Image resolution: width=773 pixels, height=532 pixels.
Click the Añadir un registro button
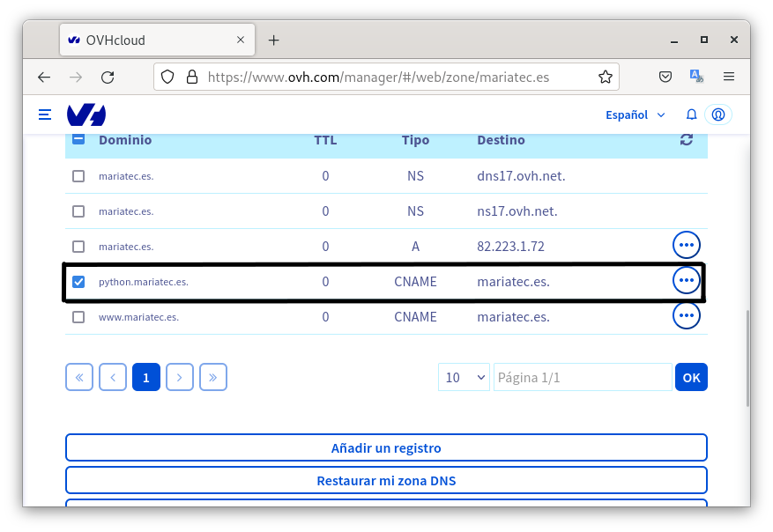pos(386,447)
